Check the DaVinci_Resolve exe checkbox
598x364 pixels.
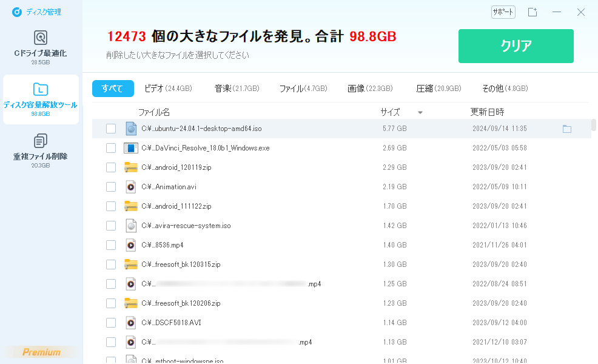point(111,148)
